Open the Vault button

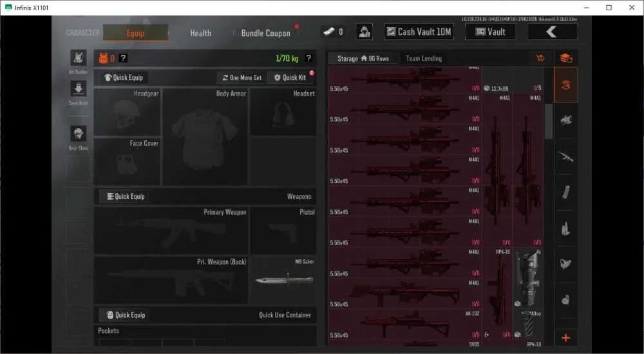point(490,32)
